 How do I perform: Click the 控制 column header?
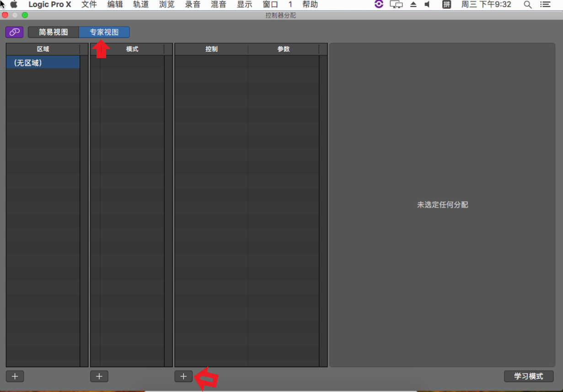[x=211, y=49]
